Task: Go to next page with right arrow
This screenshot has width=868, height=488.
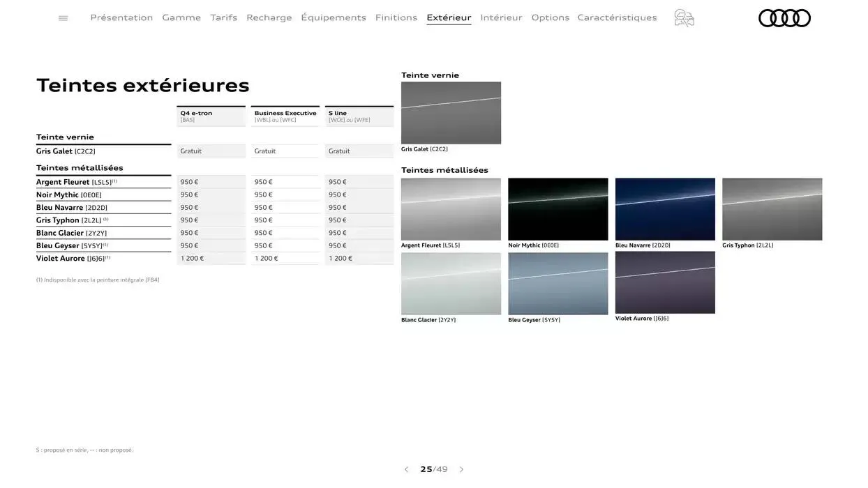Action: click(x=461, y=468)
